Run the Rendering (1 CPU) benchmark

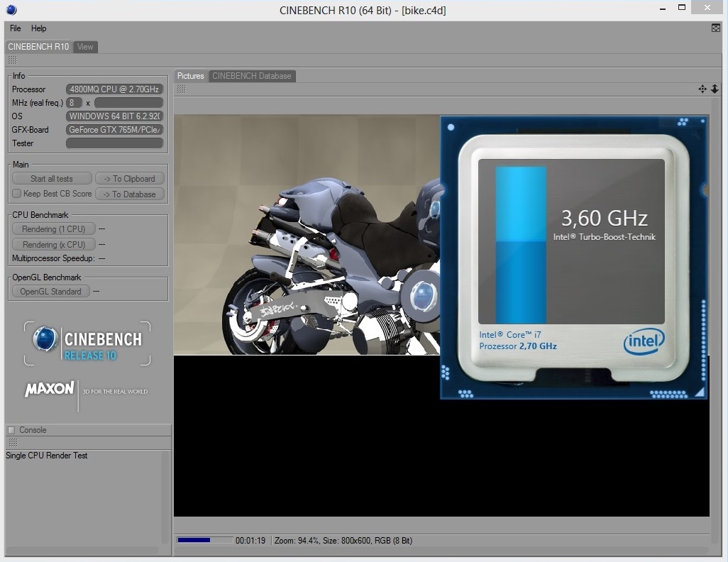click(x=53, y=229)
